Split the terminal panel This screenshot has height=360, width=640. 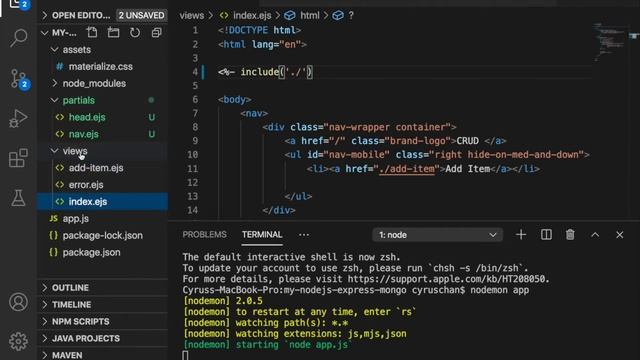[546, 235]
